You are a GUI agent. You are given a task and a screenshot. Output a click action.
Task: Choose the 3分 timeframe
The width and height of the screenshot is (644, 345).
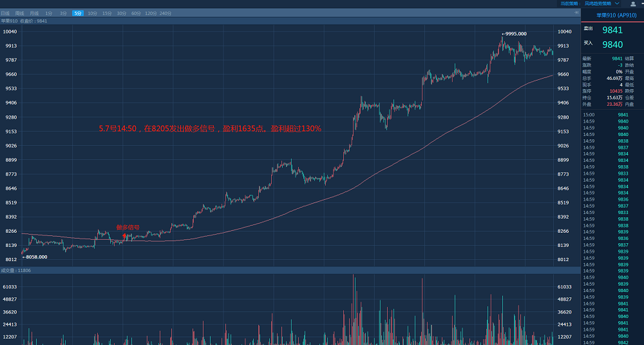(63, 13)
